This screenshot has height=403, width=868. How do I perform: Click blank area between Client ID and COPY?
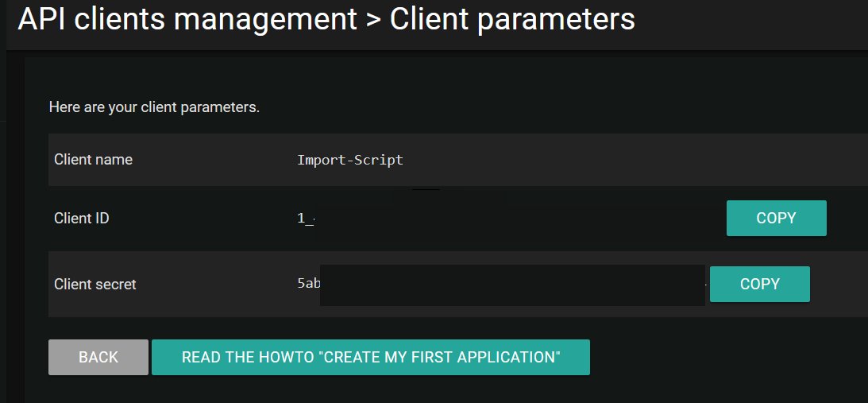[516, 219]
